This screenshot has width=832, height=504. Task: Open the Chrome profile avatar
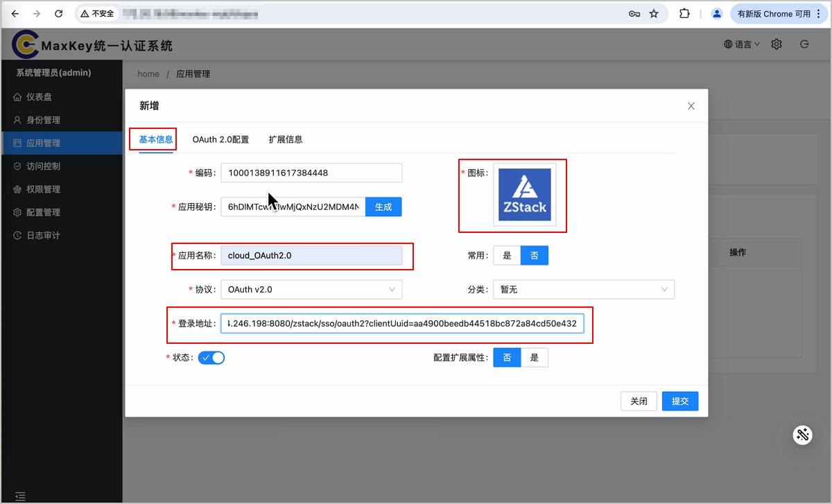717,13
